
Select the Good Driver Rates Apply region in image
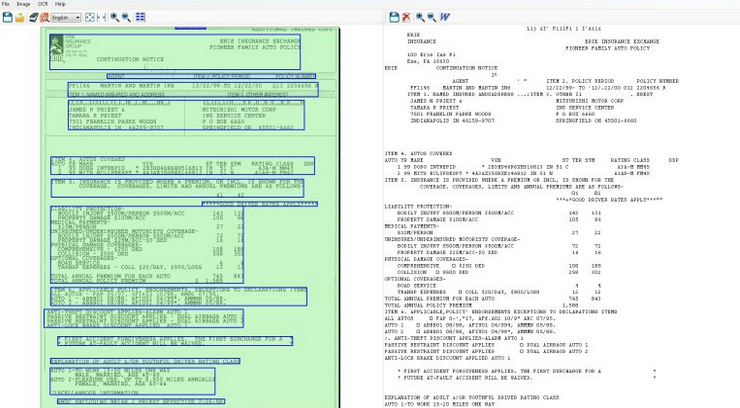tap(260, 204)
